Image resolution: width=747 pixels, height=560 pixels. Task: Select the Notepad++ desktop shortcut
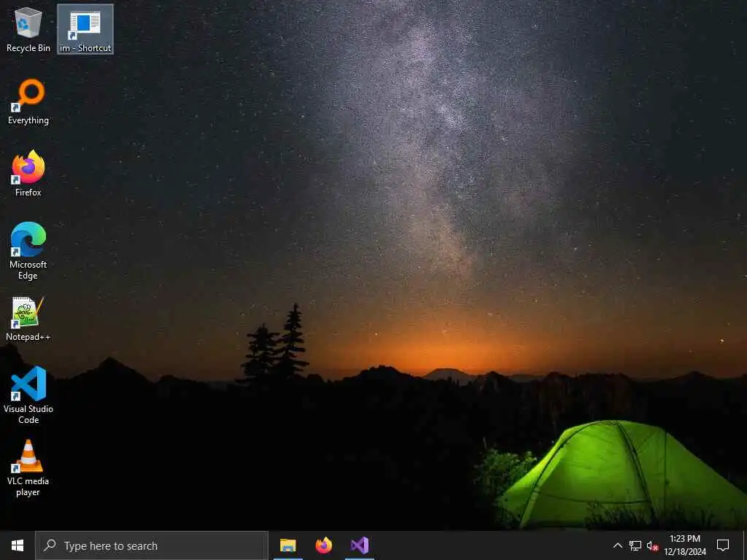[x=28, y=319]
